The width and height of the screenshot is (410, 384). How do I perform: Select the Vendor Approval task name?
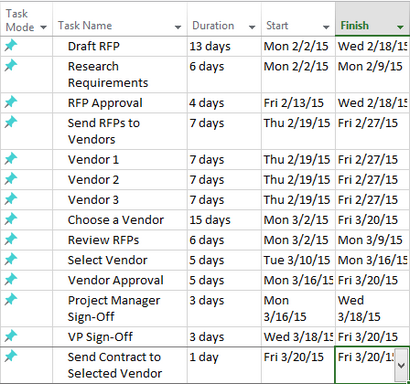click(116, 280)
